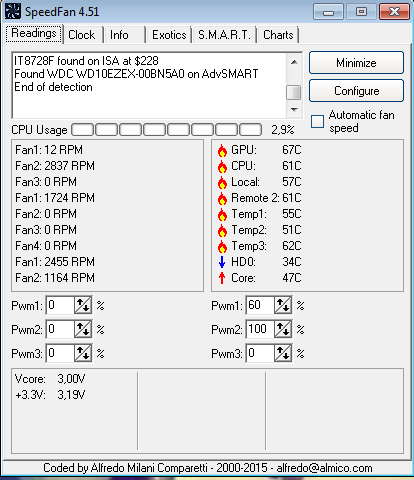Click the SpeedFan app icon in title bar
This screenshot has width=414, height=480.
tap(13, 11)
